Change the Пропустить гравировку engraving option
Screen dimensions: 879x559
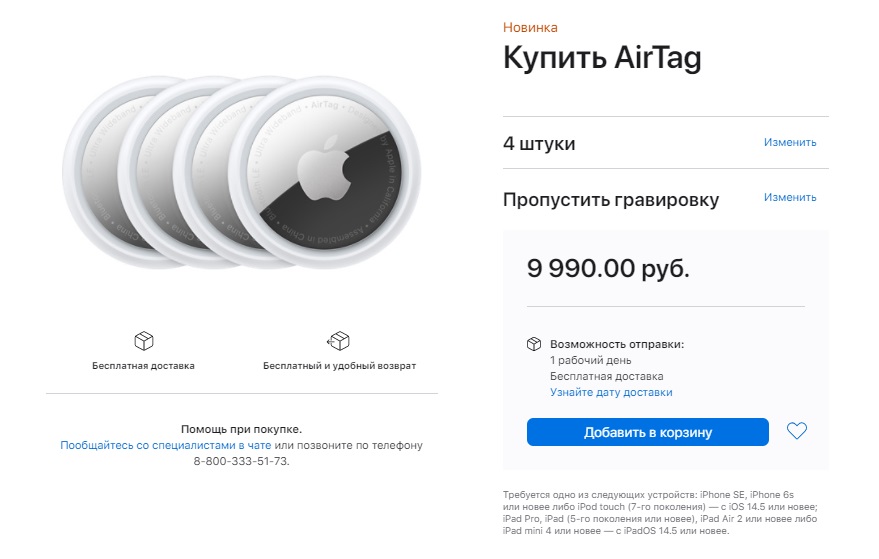pos(790,197)
